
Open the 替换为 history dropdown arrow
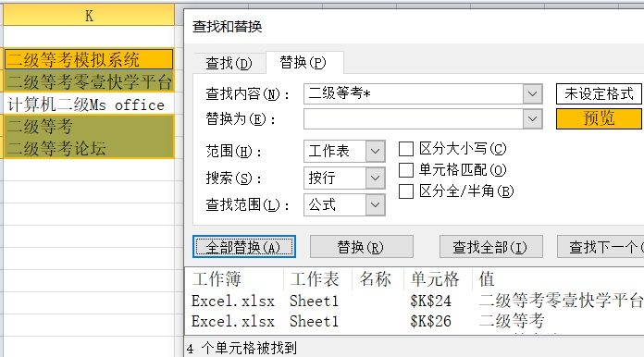[x=533, y=119]
